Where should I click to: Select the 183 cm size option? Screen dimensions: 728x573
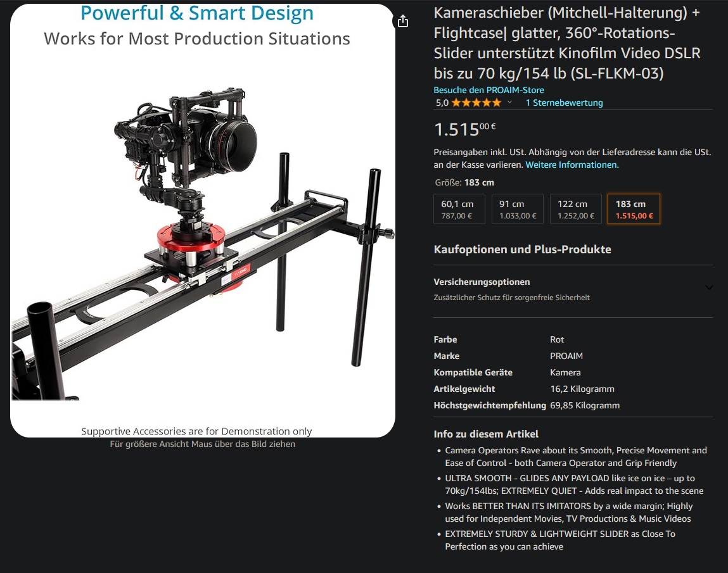click(x=634, y=209)
